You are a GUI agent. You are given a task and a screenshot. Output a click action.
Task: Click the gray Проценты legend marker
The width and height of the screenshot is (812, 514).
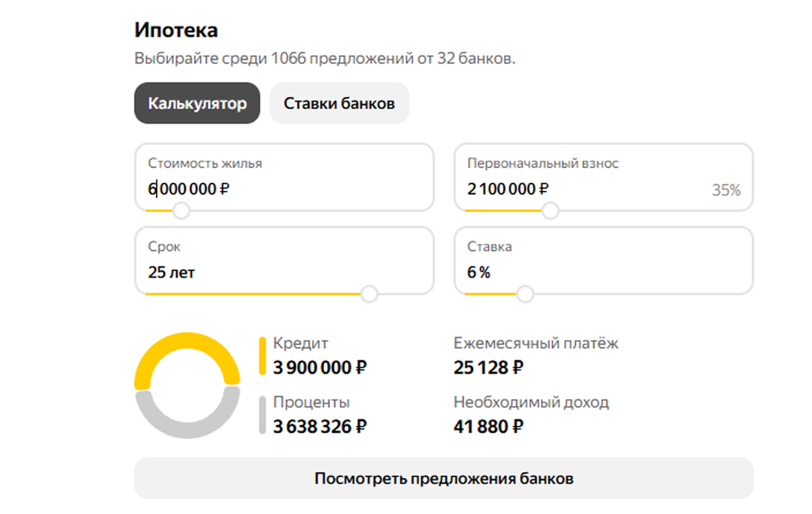tap(263, 414)
